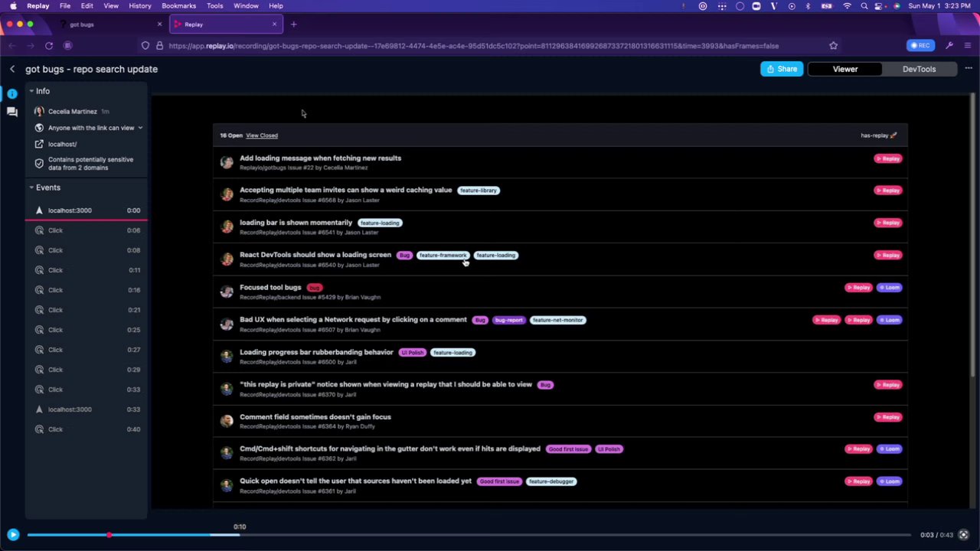Select localhost:3000 navigation event at 0:33
The image size is (980, 551).
87,409
